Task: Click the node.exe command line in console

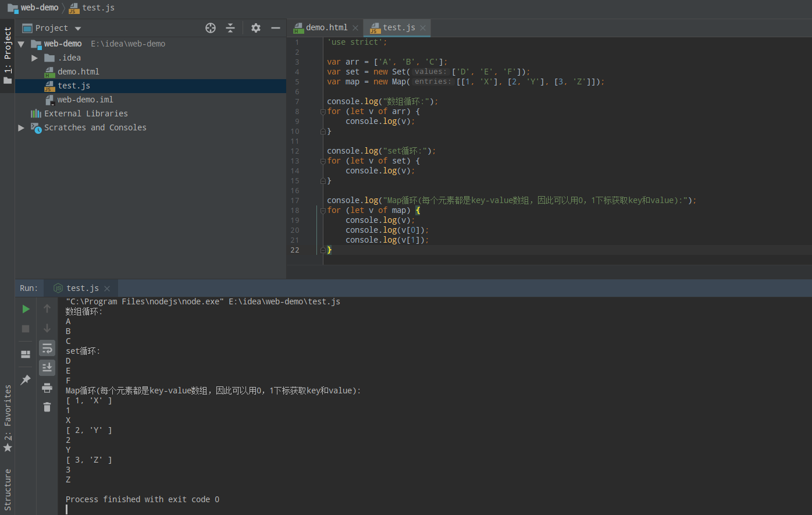Action: pyautogui.click(x=203, y=301)
